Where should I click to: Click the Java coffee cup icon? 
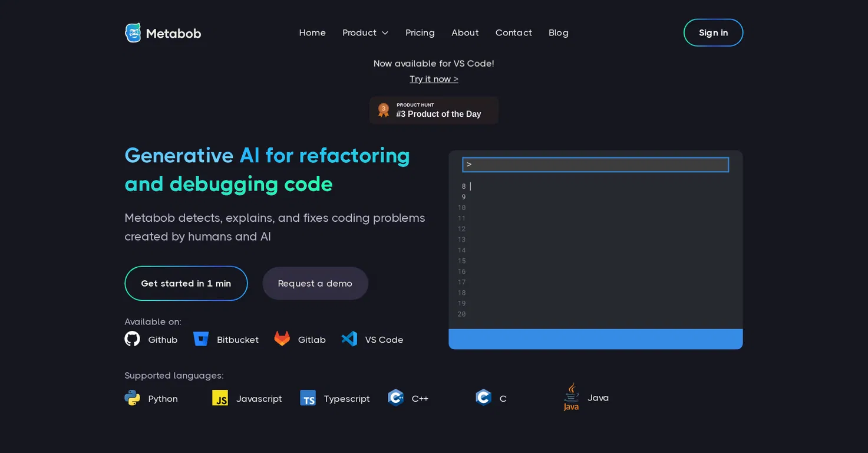click(x=571, y=397)
